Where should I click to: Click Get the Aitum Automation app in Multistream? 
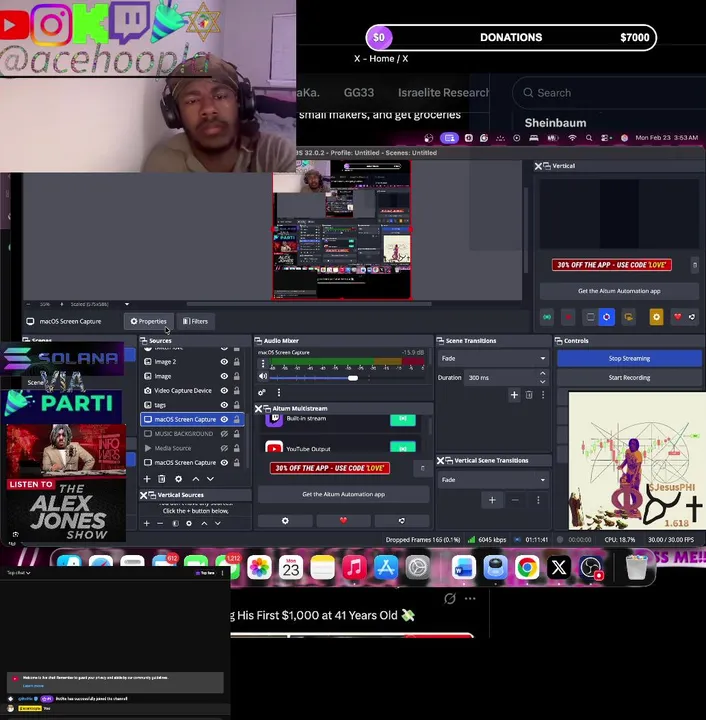click(343, 494)
